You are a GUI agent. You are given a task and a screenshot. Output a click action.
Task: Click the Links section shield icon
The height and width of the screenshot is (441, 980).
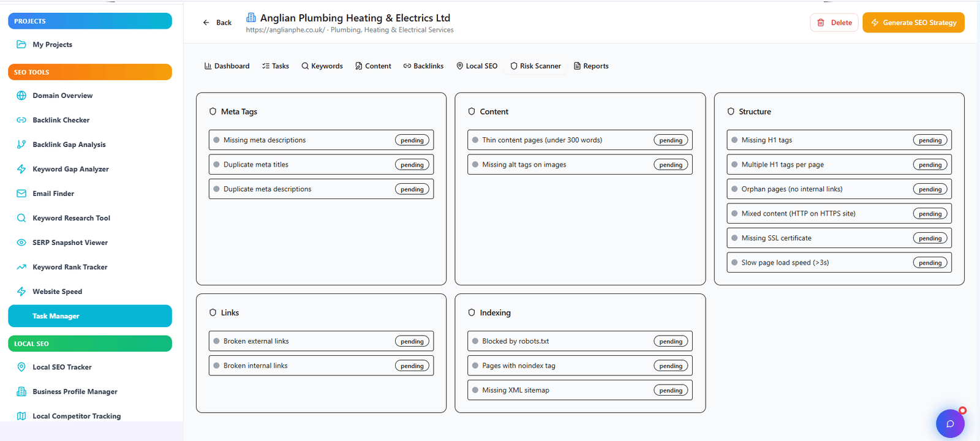tap(213, 312)
